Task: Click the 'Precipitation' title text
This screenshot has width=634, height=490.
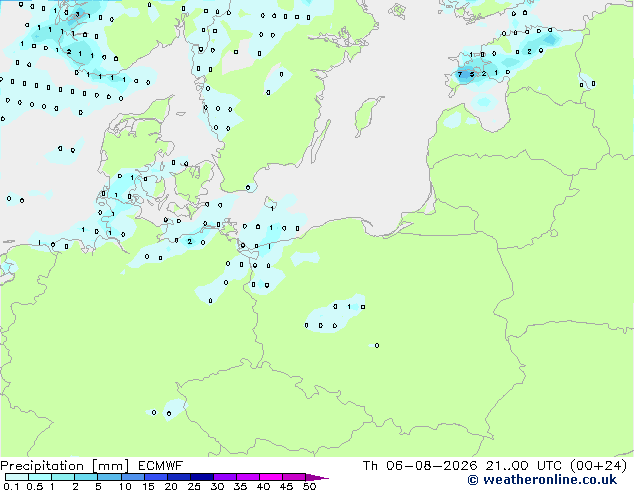Action: tap(42, 466)
